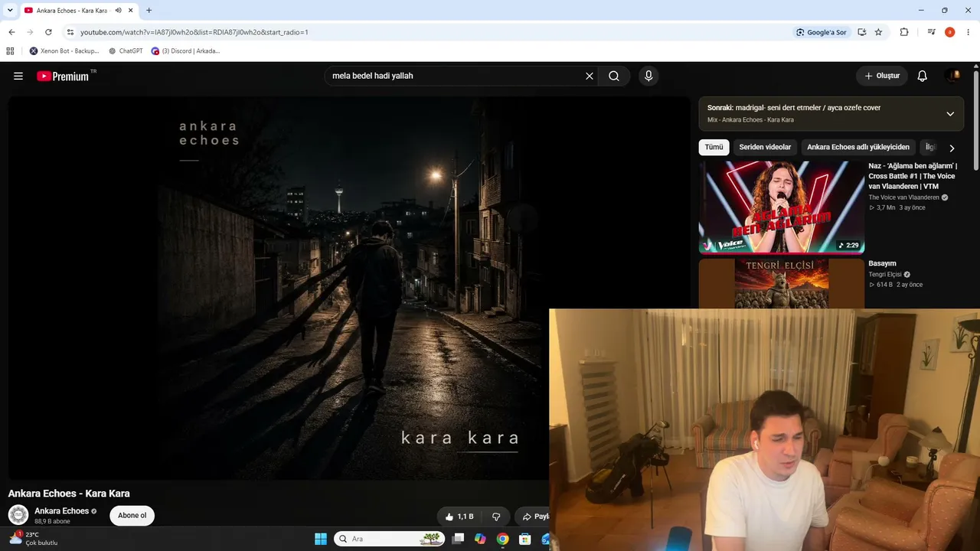Viewport: 980px width, 551px height.
Task: Switch to Chrome on the taskbar
Action: [x=502, y=539]
